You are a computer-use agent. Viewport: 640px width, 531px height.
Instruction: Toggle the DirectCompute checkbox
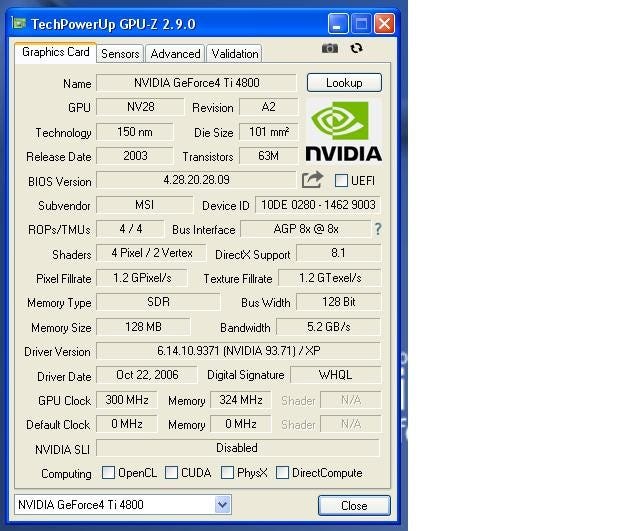282,473
